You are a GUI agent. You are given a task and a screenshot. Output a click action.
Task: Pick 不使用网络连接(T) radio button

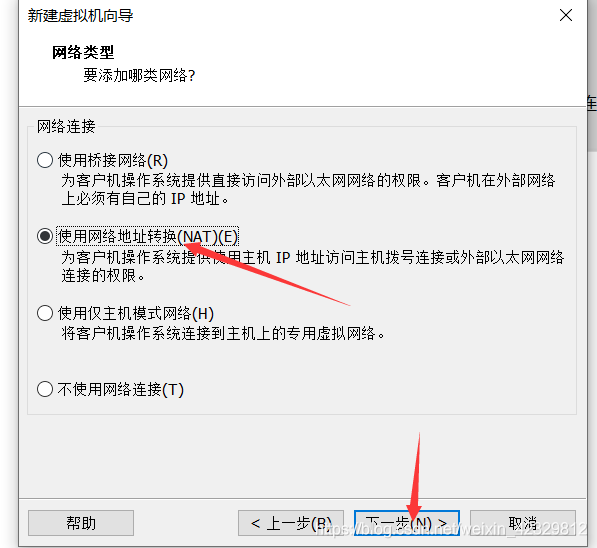(45, 389)
